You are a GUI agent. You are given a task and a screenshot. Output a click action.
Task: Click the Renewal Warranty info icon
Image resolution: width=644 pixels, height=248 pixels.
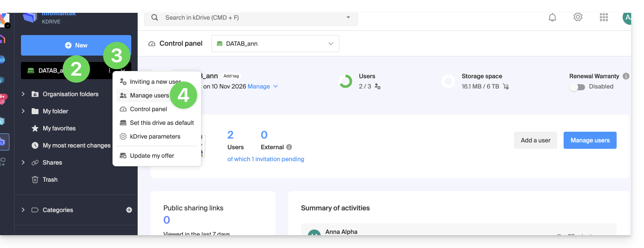[626, 76]
